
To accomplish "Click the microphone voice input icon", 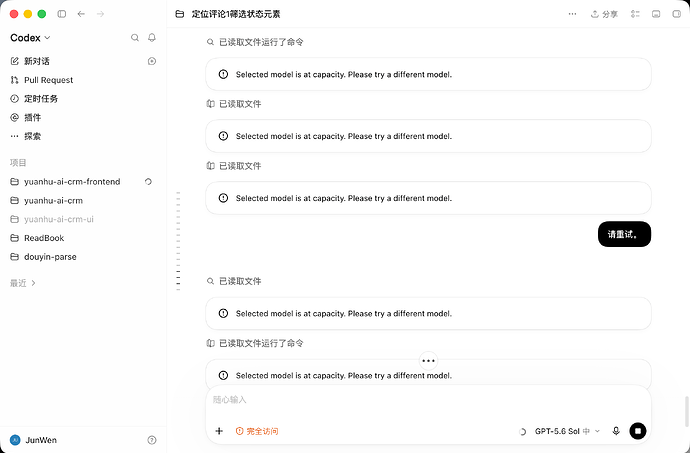I will click(616, 431).
